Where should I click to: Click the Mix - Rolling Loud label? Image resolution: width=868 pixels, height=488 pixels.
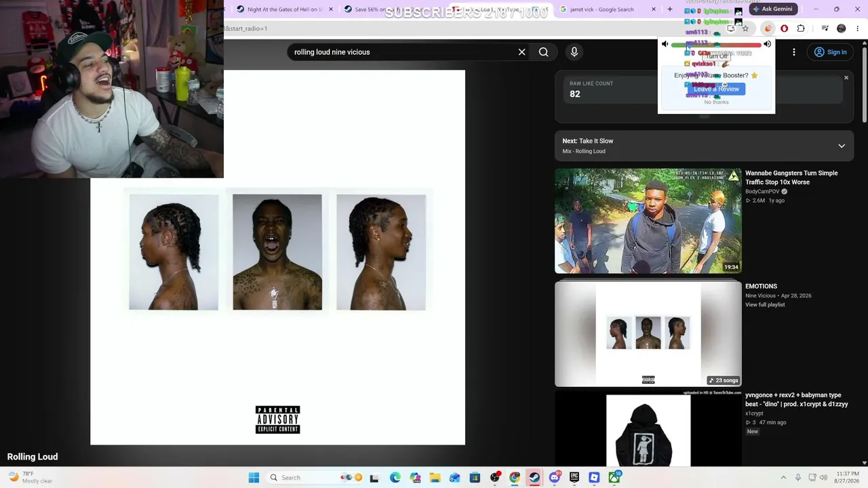(x=584, y=151)
